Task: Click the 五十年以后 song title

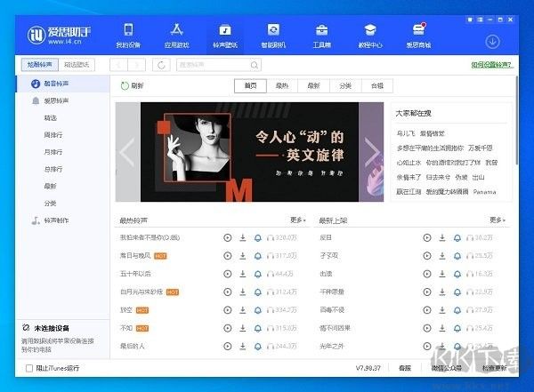Action: pos(135,274)
